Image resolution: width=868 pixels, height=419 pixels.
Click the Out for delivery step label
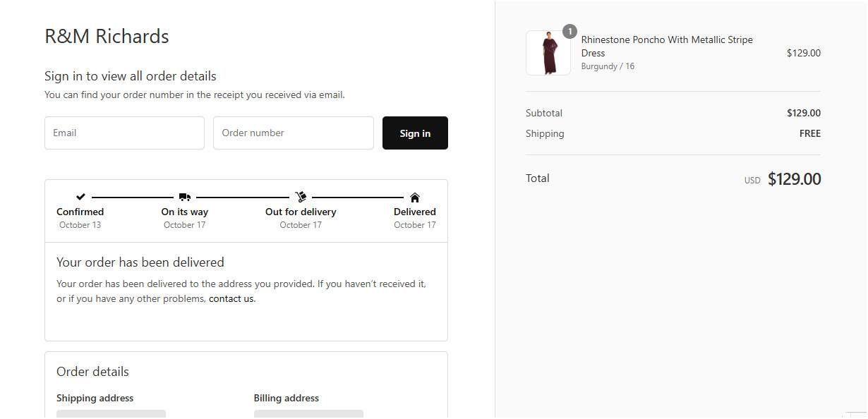301,212
